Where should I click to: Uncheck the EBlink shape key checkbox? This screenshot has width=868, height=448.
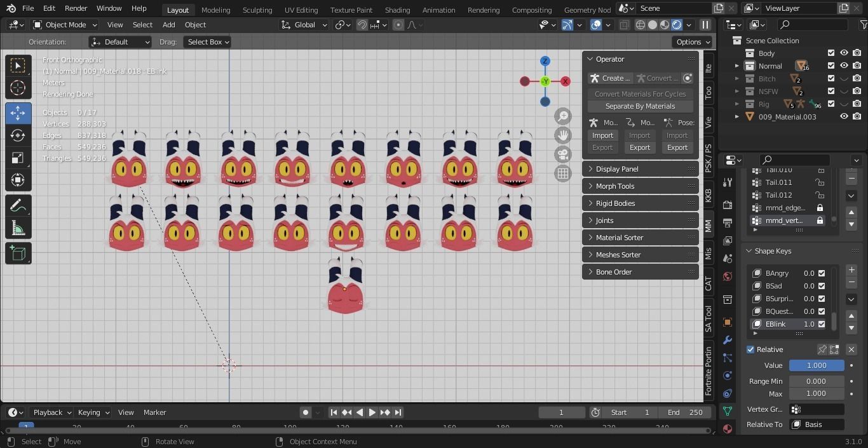[x=822, y=324]
